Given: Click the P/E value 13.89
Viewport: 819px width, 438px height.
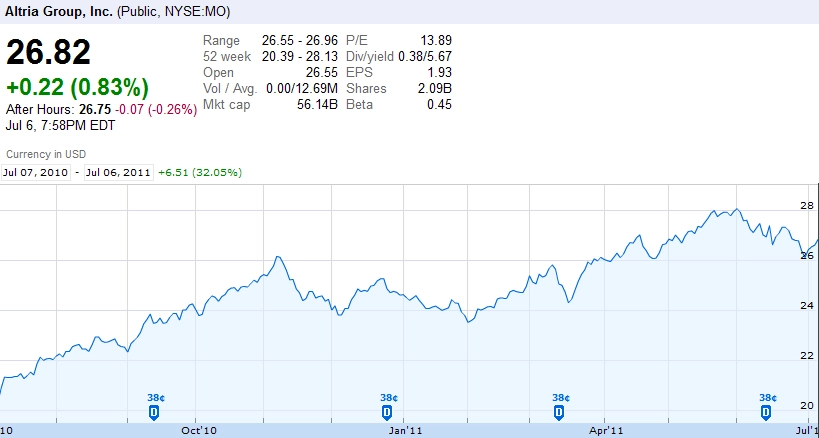Looking at the screenshot, I should [x=436, y=40].
